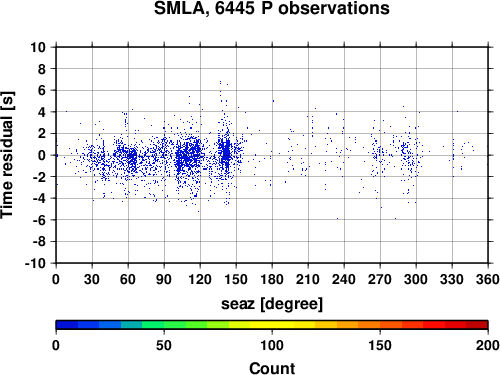Click x-axis tick label '60'
This screenshot has height=375, width=500.
pyautogui.click(x=128, y=279)
